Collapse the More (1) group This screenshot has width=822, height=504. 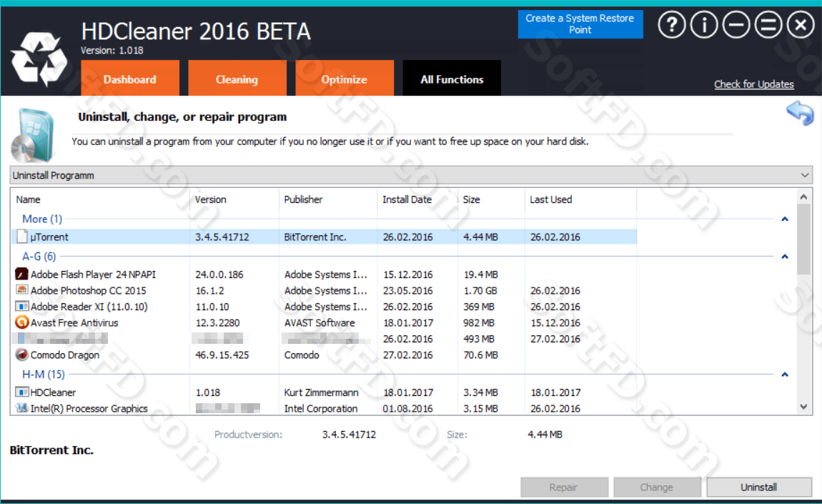(x=785, y=219)
